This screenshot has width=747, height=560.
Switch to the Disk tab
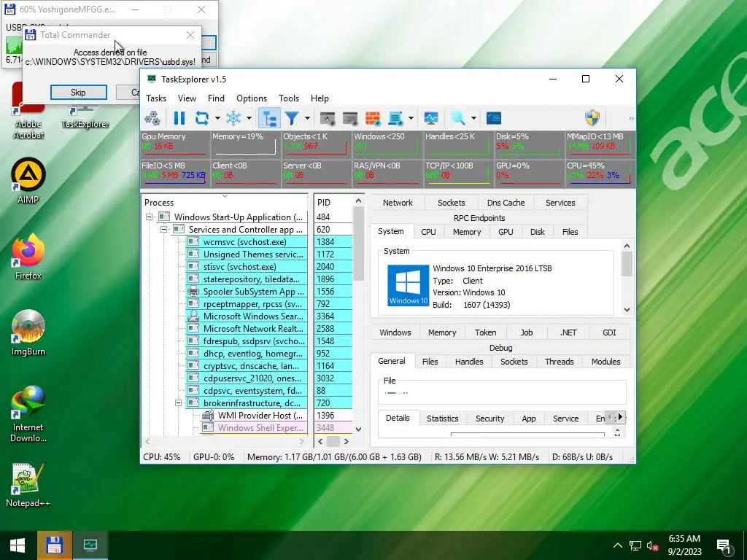pyautogui.click(x=538, y=232)
